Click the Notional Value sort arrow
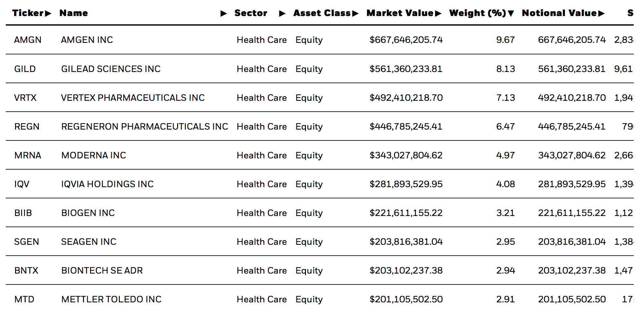 (601, 13)
